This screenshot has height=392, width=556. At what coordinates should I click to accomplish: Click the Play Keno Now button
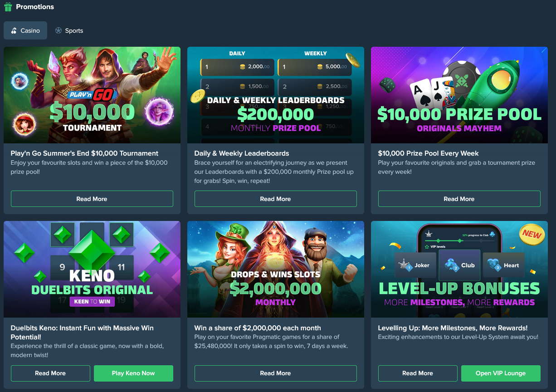[x=133, y=373]
